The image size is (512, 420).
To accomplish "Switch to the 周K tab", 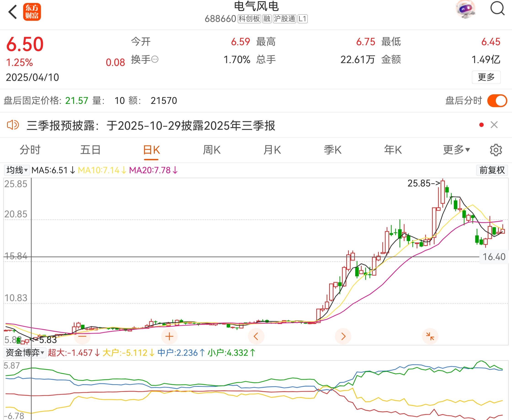I will (212, 150).
